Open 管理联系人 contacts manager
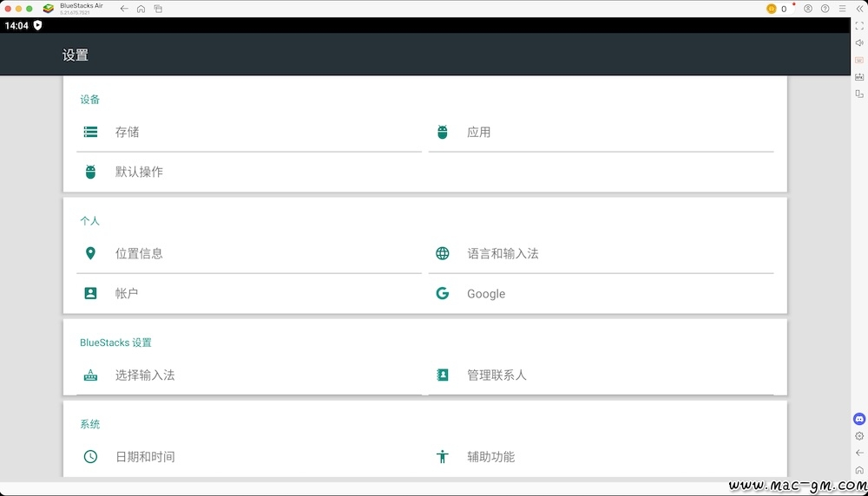868x496 pixels. (x=601, y=375)
